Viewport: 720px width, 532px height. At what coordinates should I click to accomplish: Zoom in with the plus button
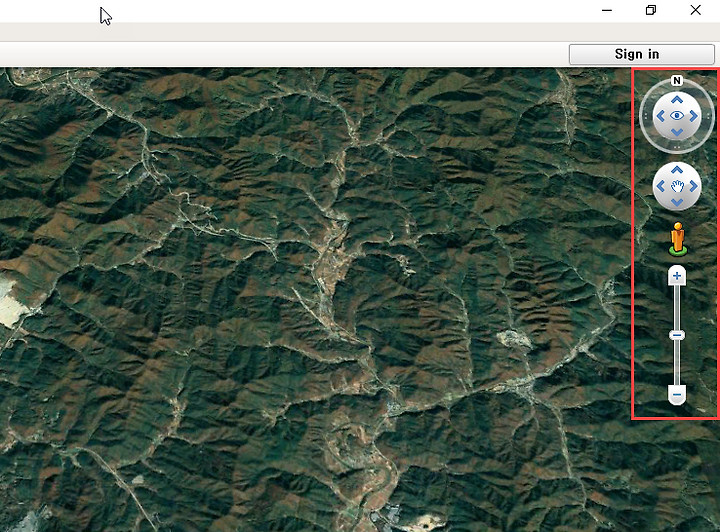point(677,275)
